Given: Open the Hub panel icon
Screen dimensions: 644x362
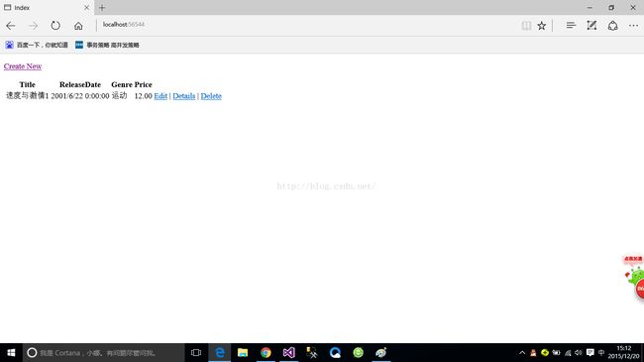Looking at the screenshot, I should coord(571,26).
